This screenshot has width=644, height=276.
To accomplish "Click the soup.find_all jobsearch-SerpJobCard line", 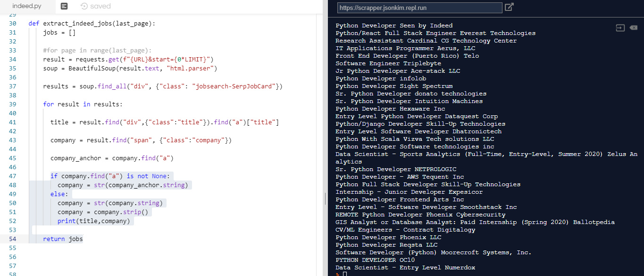I will [163, 86].
